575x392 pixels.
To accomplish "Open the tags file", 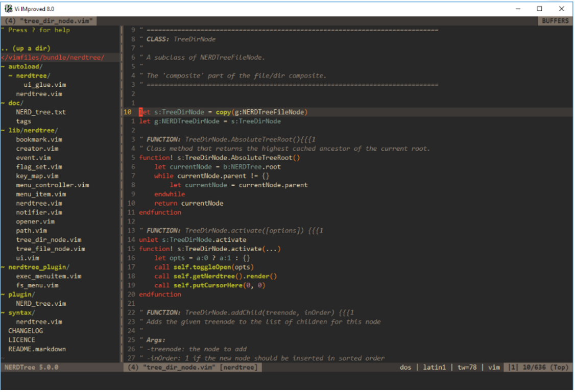I will coord(23,121).
